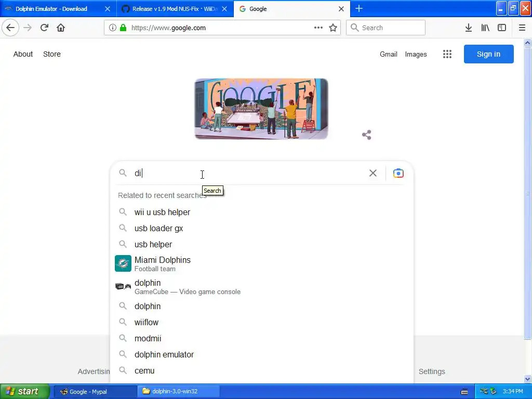Select the cemu suggestion
Screen dimensions: 532x399
[262, 371]
